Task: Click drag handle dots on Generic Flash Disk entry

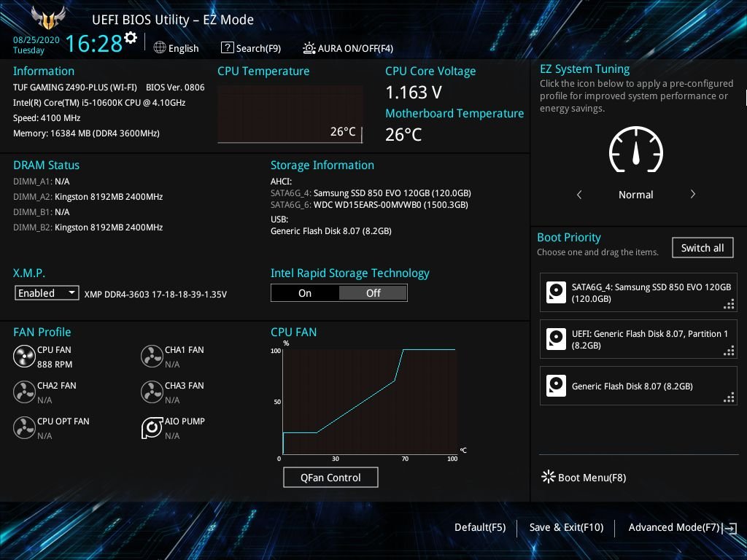Action: pos(729,397)
